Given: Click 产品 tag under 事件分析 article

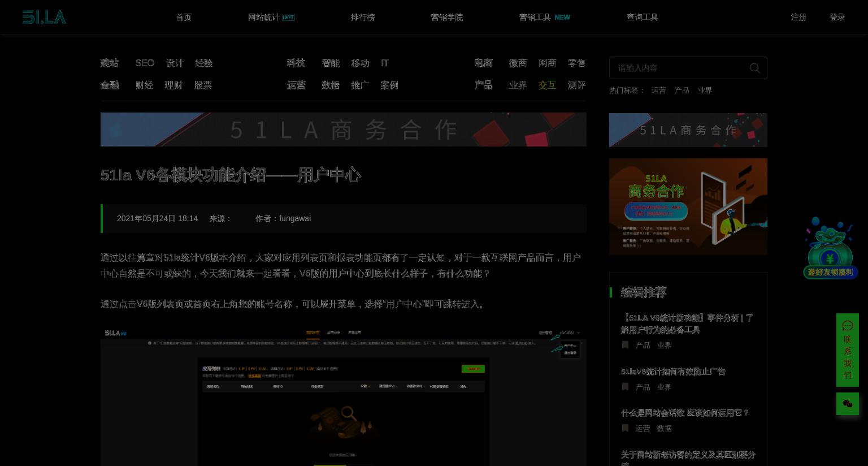Looking at the screenshot, I should 643,346.
